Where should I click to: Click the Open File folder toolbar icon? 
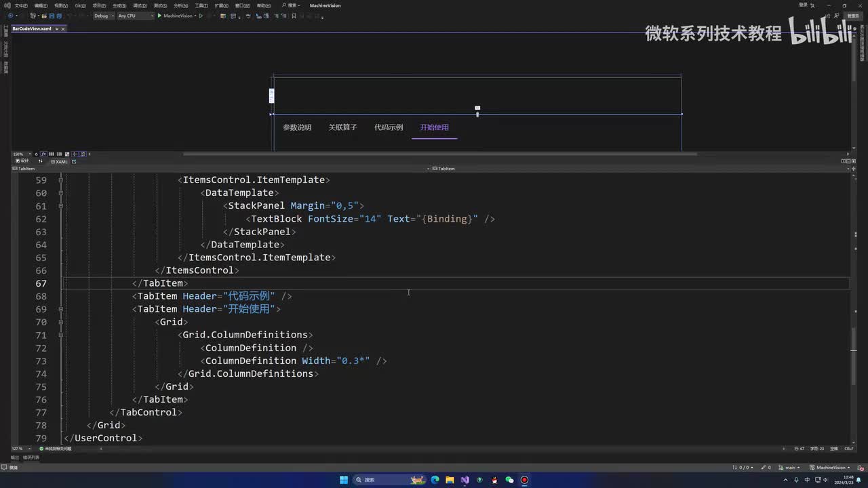tap(43, 16)
